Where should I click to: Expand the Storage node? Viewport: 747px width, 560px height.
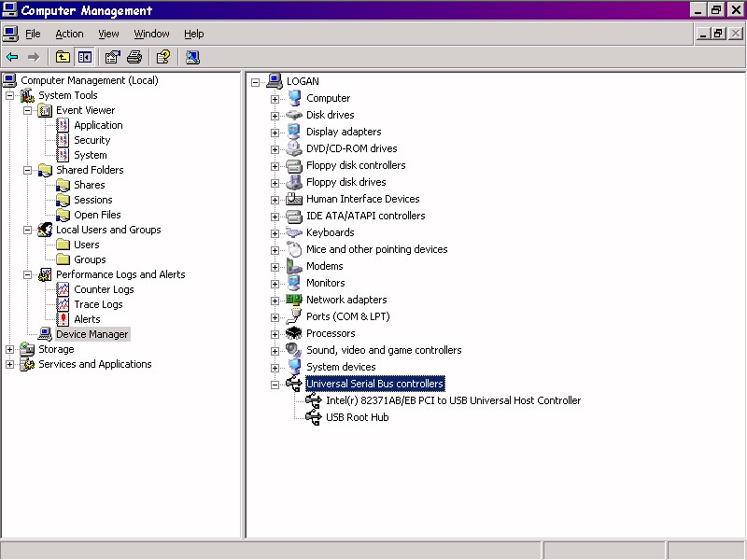coord(9,349)
